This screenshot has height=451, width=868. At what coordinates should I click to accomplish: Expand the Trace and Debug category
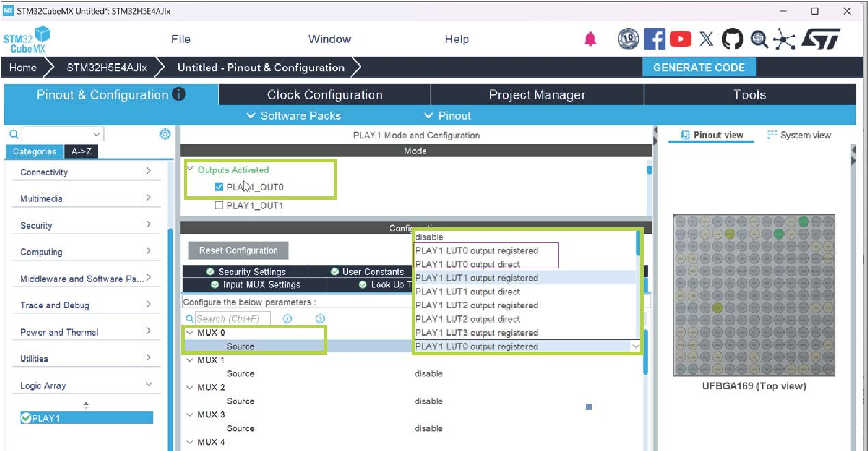(148, 304)
